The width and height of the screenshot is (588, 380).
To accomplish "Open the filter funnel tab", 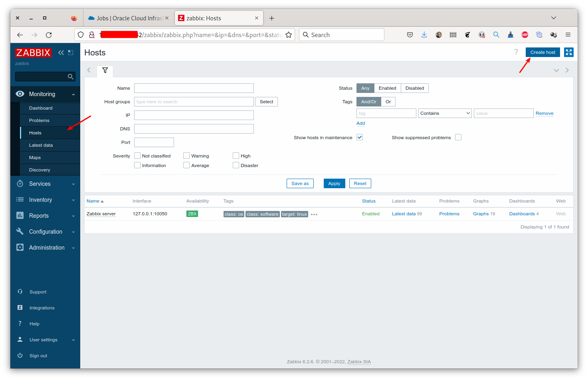I will coord(105,71).
